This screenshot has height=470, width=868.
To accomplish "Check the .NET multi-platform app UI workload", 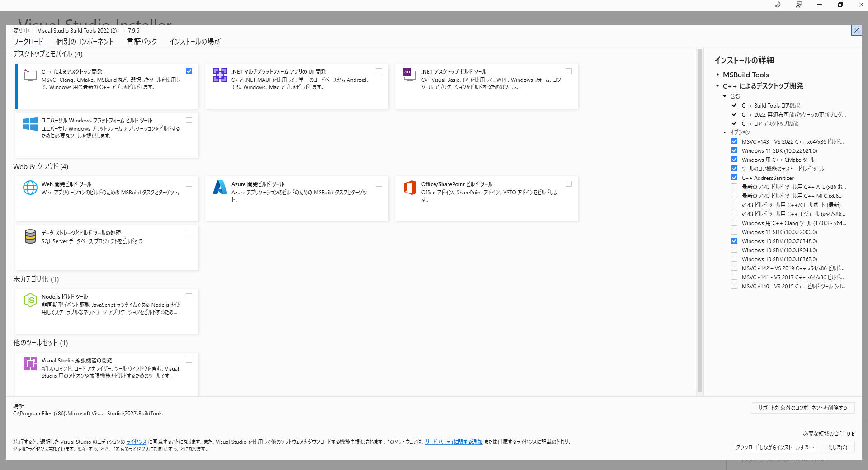I will (379, 71).
